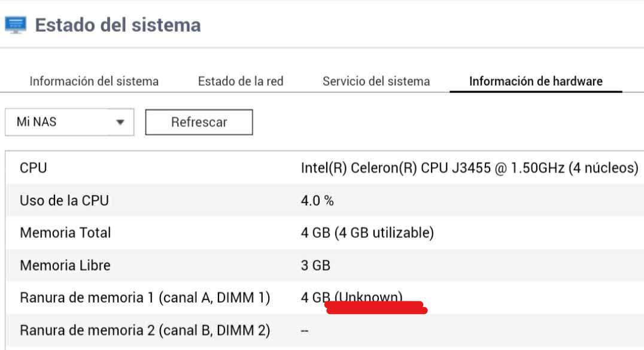Select the CPU row label

(34, 168)
